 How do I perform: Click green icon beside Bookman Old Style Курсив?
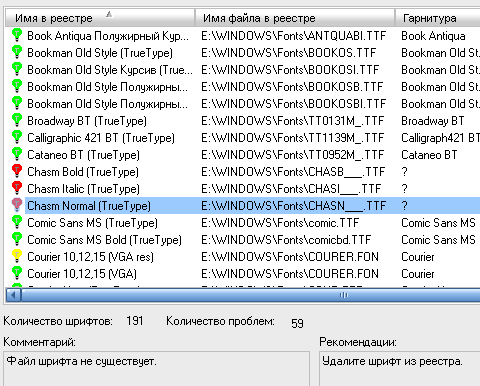(x=17, y=69)
